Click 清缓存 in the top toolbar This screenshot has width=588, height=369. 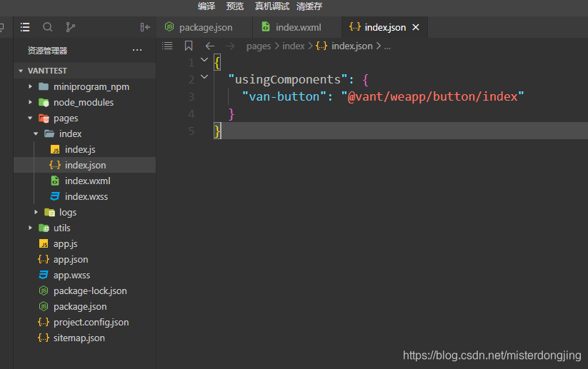click(309, 6)
